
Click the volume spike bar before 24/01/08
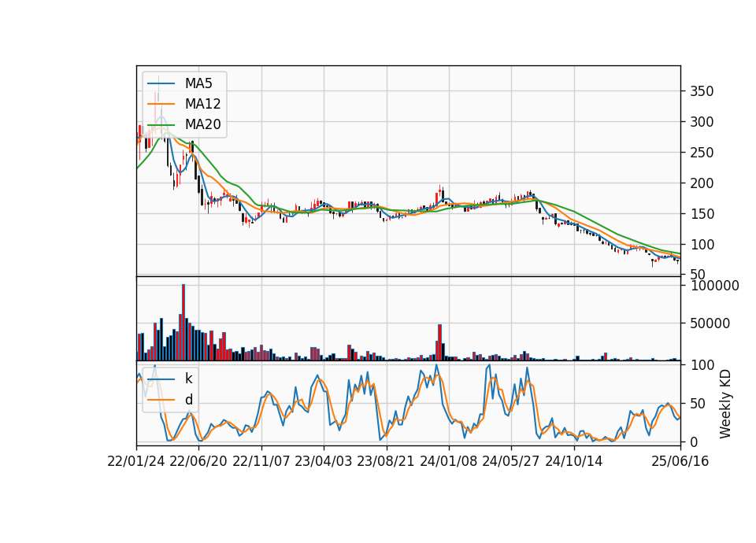point(439,342)
